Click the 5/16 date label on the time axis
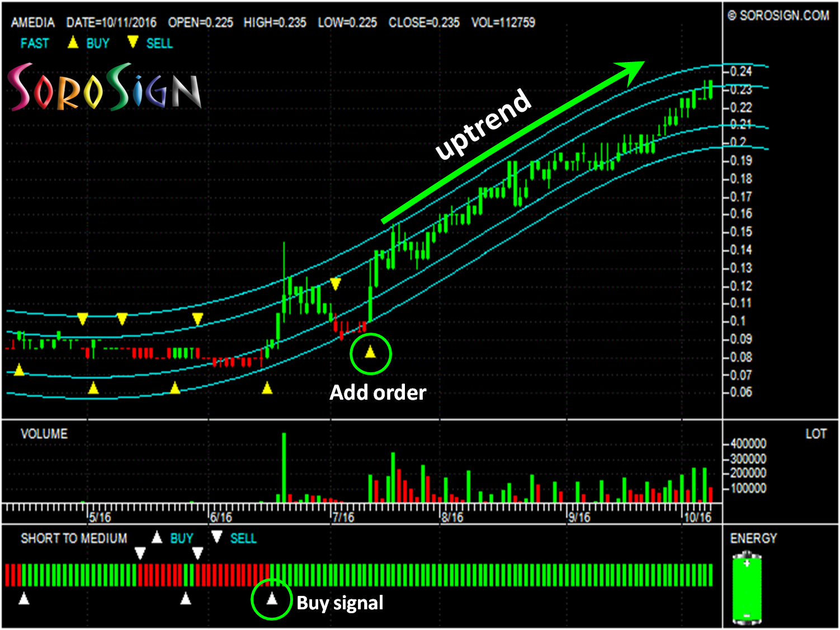Viewport: 840px width, 630px height. point(100,518)
